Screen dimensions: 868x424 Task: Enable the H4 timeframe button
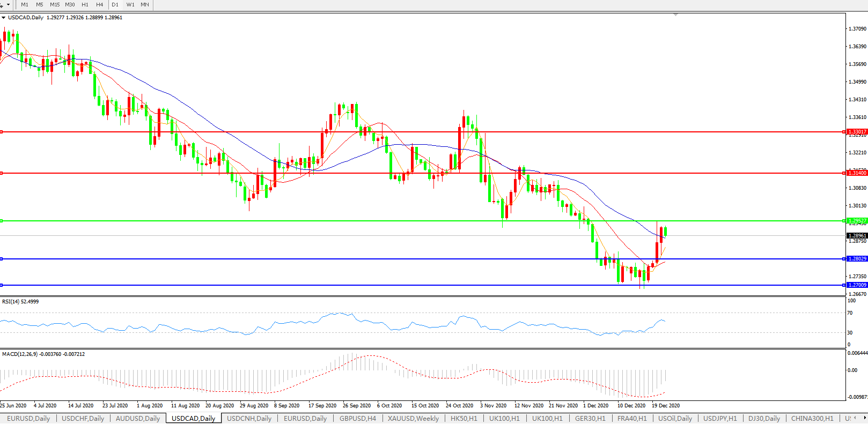pyautogui.click(x=99, y=5)
